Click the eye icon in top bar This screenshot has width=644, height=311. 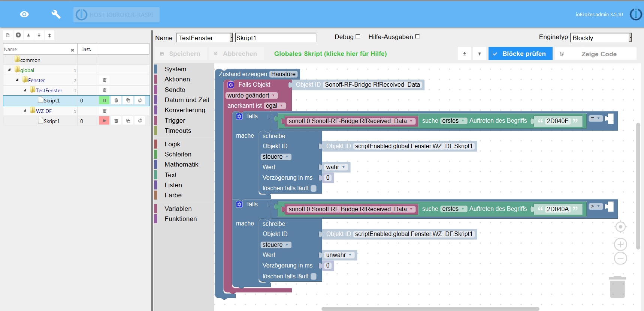pos(24,14)
